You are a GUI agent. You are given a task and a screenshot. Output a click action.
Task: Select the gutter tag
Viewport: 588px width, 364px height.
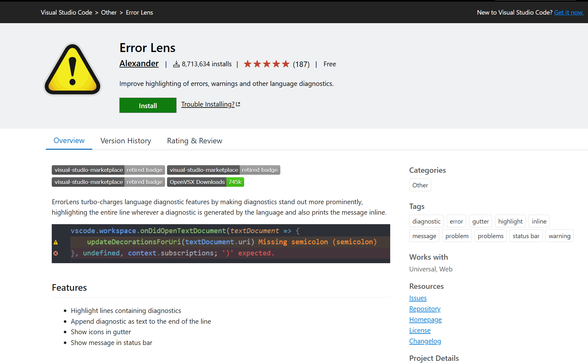click(x=480, y=221)
